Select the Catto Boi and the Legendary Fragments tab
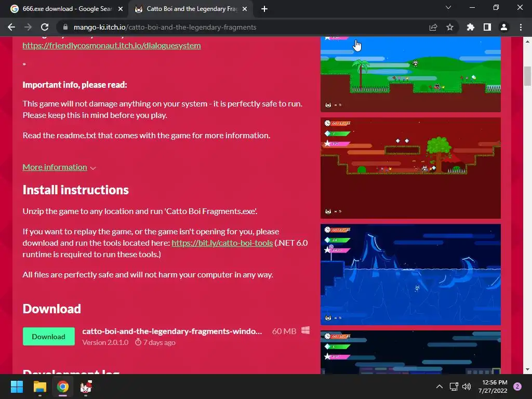This screenshot has width=532, height=399. (x=191, y=9)
